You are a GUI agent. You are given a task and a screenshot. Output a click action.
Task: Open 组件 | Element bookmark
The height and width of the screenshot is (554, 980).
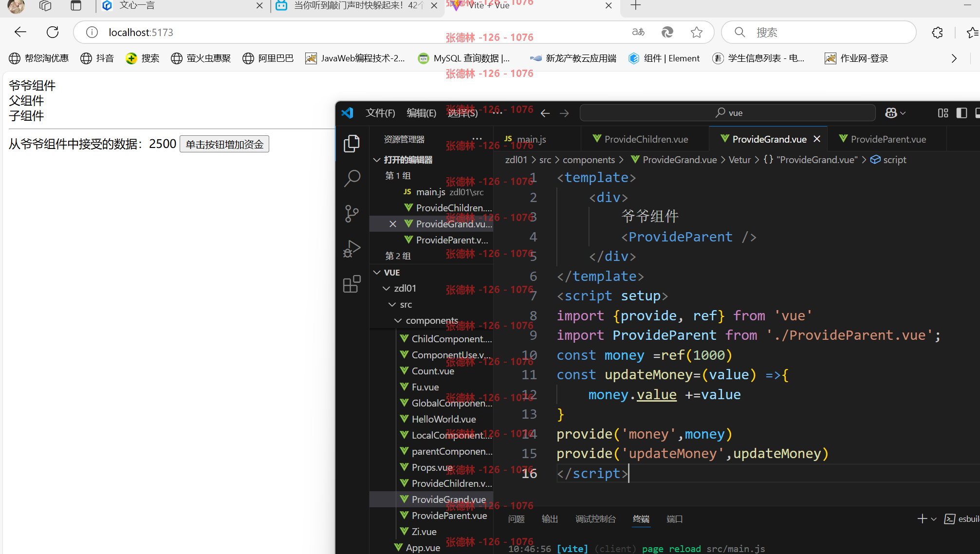coord(664,58)
